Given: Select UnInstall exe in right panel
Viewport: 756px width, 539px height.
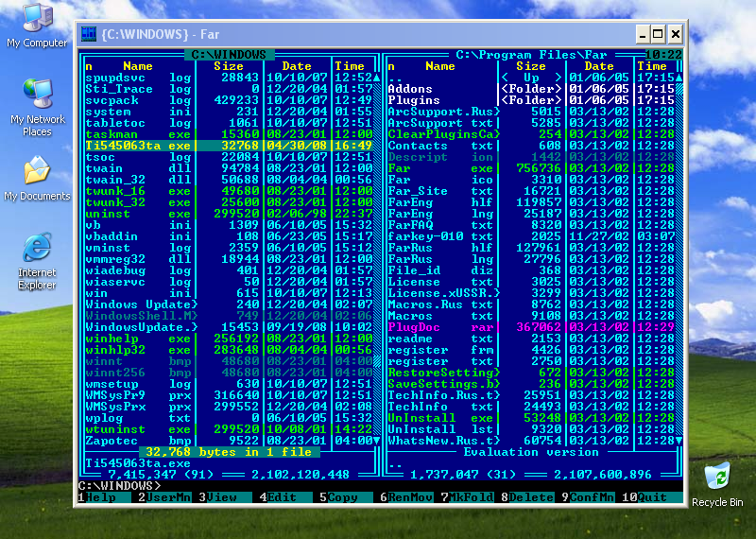Looking at the screenshot, I should point(531,418).
